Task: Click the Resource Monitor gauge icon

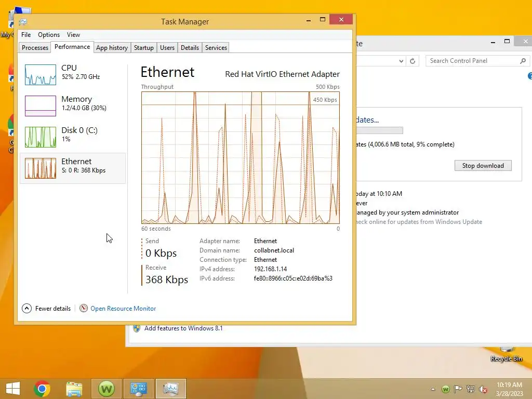Action: 84,308
